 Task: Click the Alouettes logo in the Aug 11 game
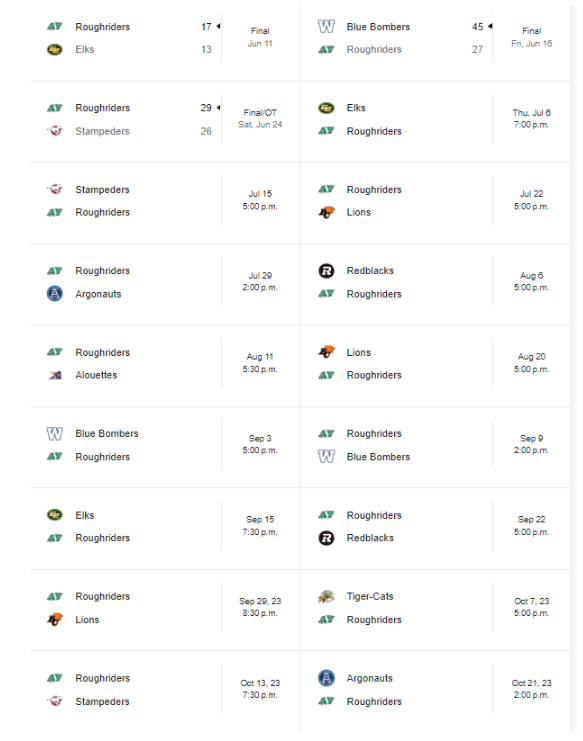coord(55,375)
